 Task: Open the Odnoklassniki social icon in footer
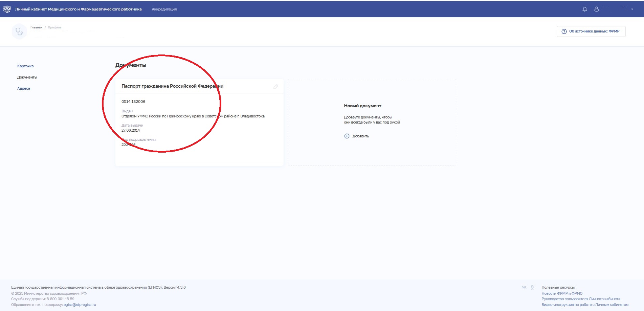532,287
